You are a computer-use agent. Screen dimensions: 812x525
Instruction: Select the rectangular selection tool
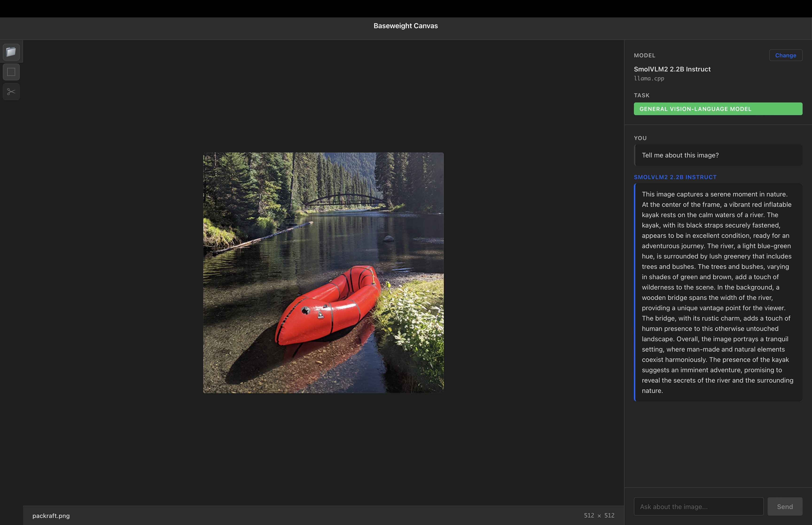(11, 72)
